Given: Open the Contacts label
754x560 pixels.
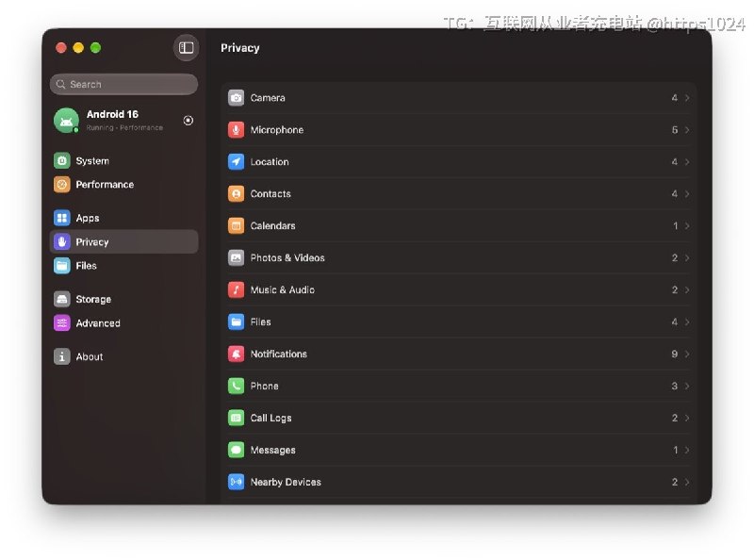Looking at the screenshot, I should pyautogui.click(x=270, y=194).
